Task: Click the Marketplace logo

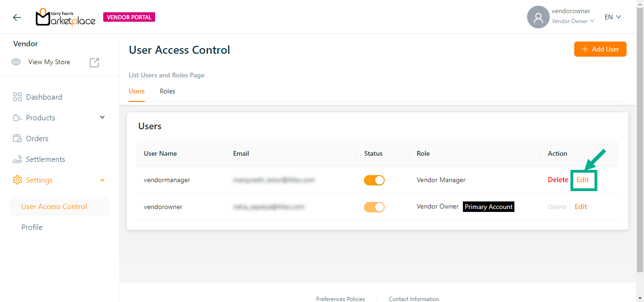Action: 66,17
